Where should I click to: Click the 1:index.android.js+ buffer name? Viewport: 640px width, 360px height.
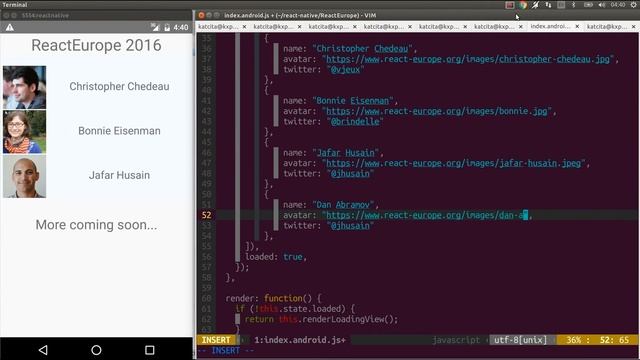point(300,340)
